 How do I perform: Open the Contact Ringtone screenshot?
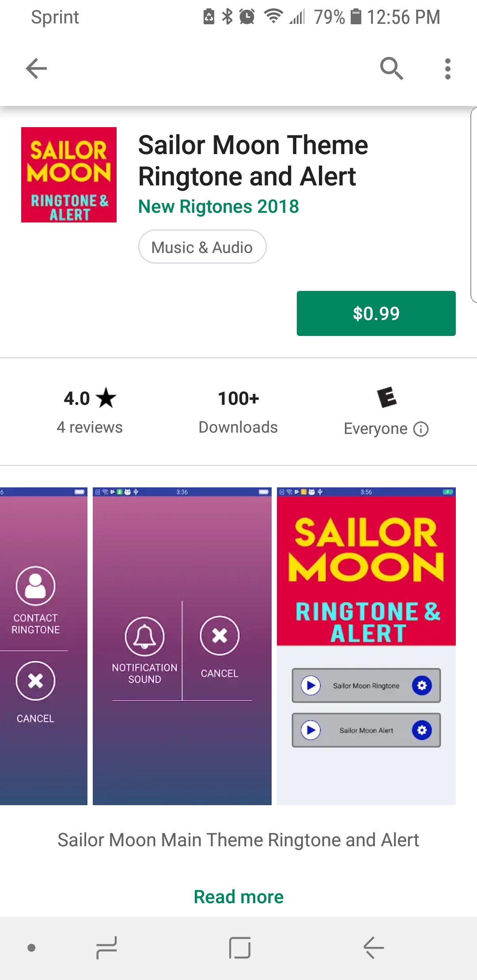click(44, 646)
